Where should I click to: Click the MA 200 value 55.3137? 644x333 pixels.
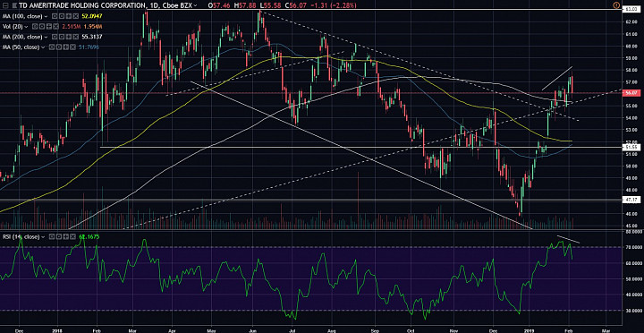pos(92,37)
